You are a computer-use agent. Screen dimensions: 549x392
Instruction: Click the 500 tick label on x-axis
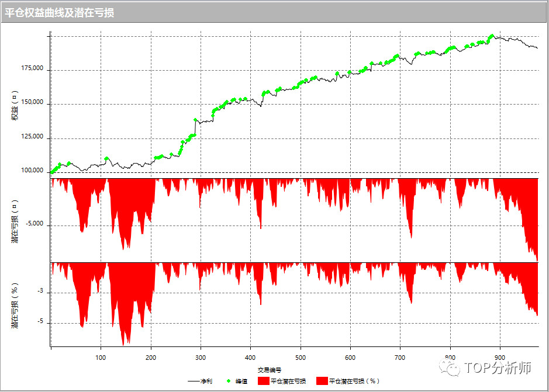300,356
